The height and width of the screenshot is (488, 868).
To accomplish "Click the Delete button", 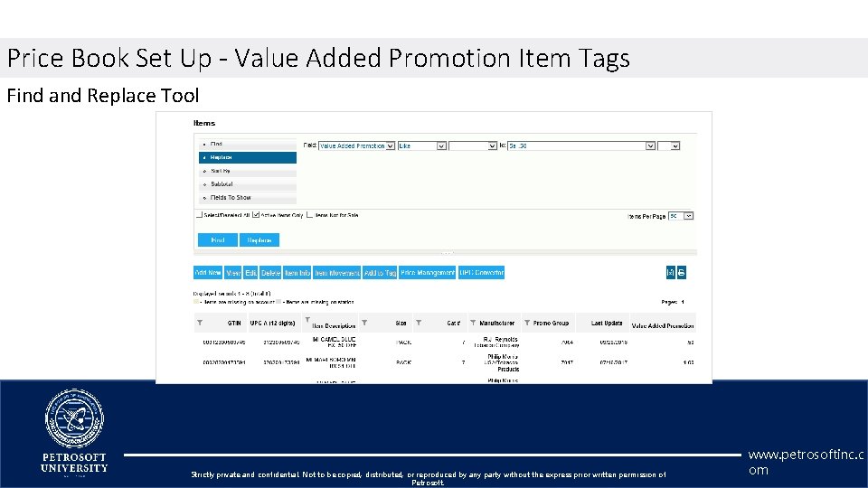I will [270, 273].
